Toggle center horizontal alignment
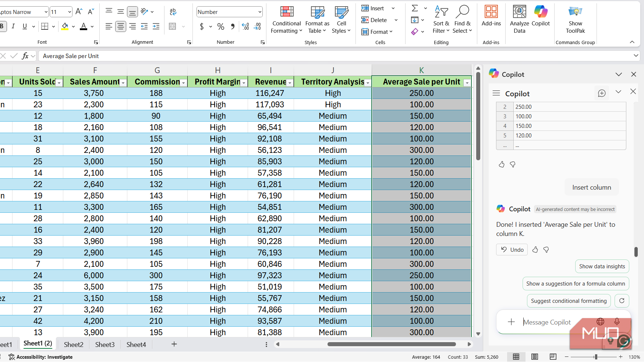Viewport: 644px width, 362px height. click(121, 26)
